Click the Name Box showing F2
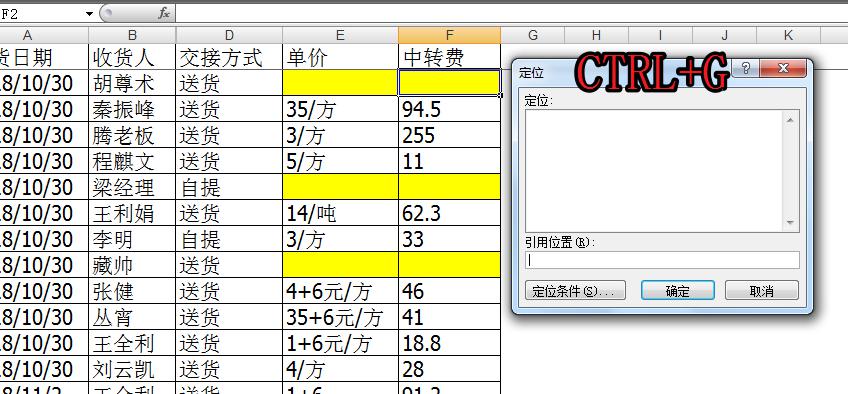 [x=42, y=14]
